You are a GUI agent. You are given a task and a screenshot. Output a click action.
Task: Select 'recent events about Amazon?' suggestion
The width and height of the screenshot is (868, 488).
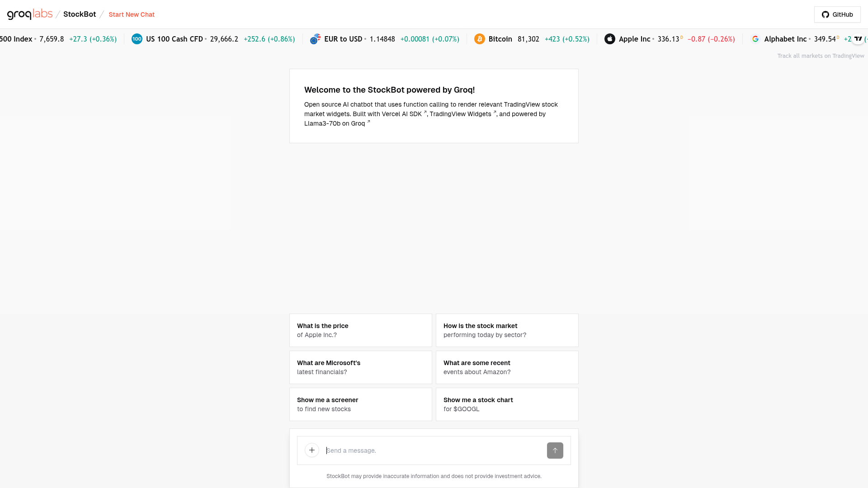coord(507,367)
